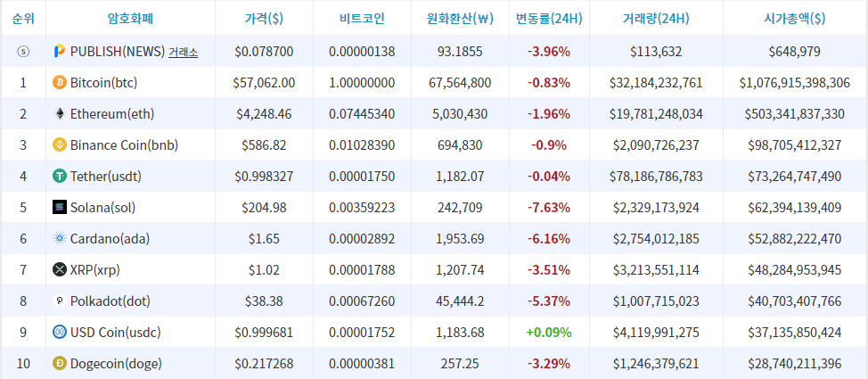Click the -5.37% change for Polkadot
The image size is (868, 379).
pos(549,301)
